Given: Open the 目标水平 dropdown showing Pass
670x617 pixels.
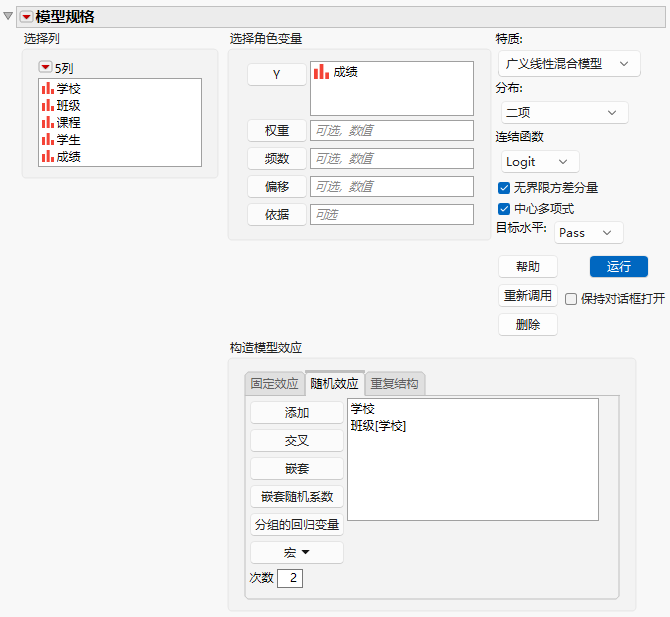Looking at the screenshot, I should 588,232.
